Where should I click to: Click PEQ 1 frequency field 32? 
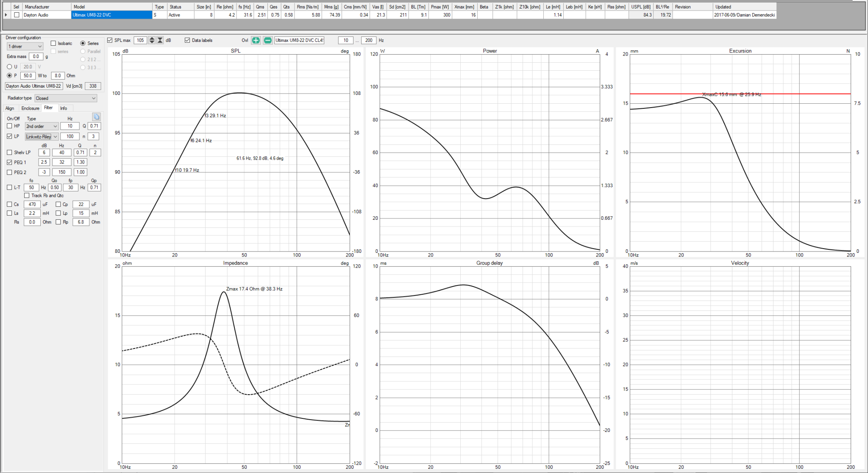[62, 162]
